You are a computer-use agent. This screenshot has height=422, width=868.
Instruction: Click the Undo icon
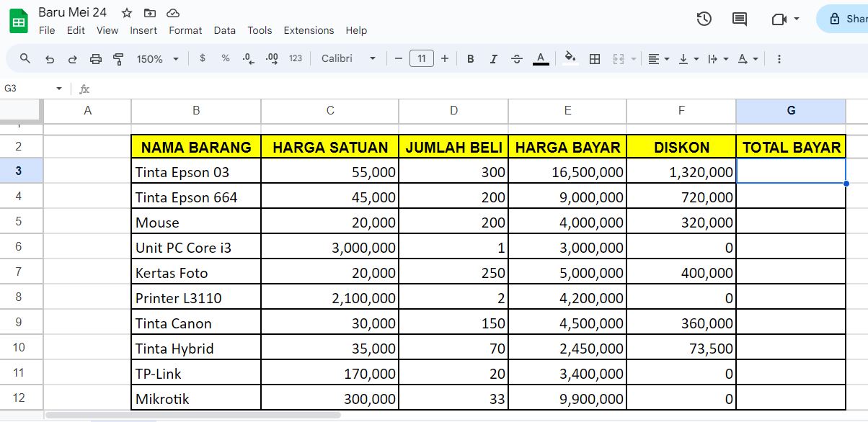(x=49, y=59)
